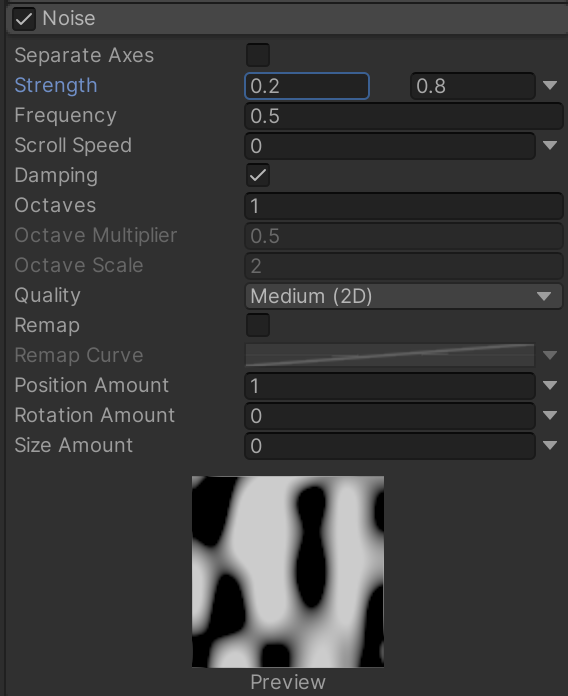Screen dimensions: 568x696
Task: Click the Remap property label
Action: (x=47, y=325)
